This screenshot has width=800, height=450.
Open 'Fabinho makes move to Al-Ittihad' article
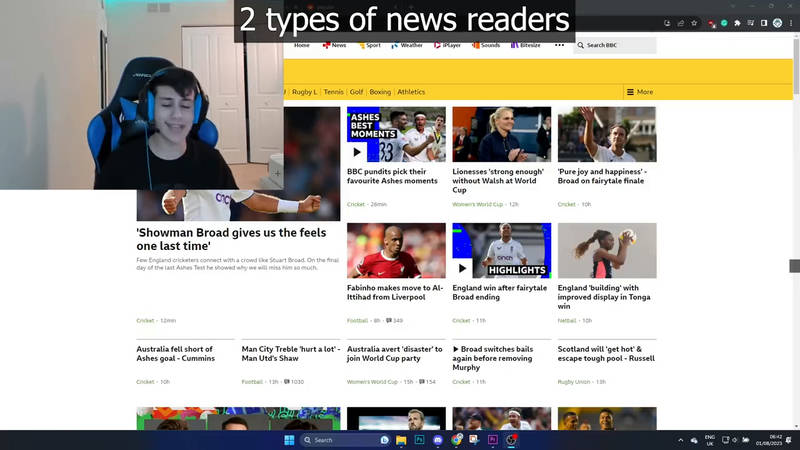click(395, 292)
